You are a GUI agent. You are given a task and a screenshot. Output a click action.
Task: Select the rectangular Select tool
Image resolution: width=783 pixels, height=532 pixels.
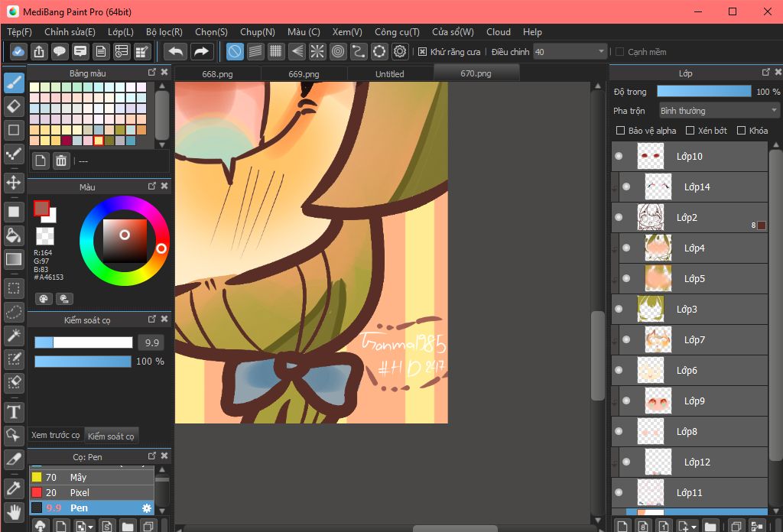coord(14,288)
